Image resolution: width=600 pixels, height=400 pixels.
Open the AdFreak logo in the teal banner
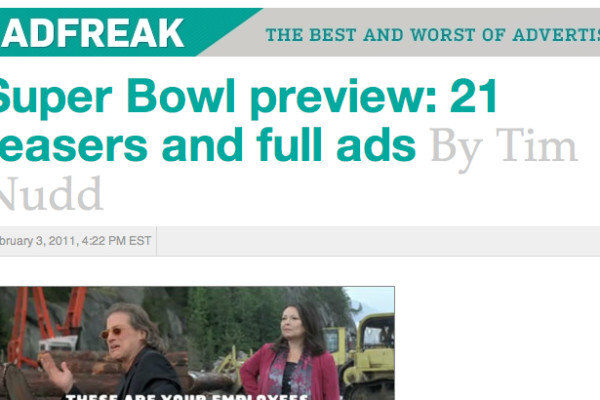pos(92,33)
